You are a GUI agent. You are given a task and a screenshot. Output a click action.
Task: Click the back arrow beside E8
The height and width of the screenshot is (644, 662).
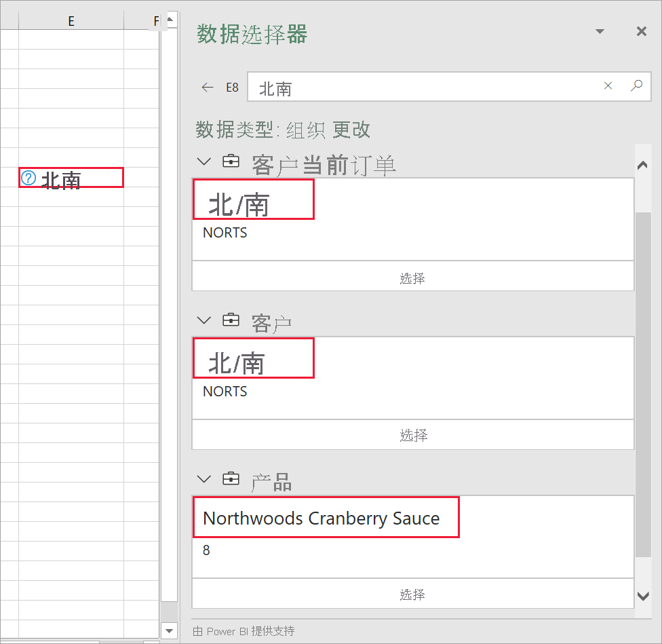pos(208,87)
